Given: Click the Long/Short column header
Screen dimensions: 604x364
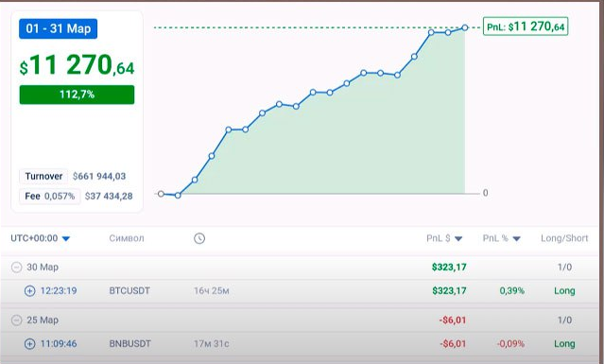Looking at the screenshot, I should point(564,238).
